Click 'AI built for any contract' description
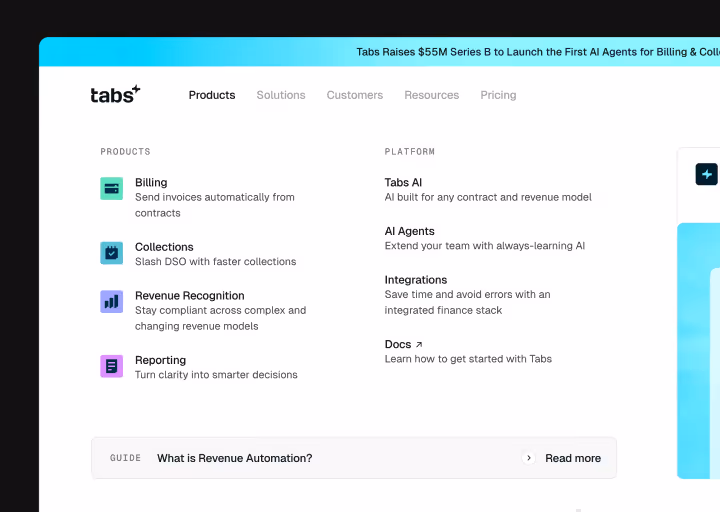The height and width of the screenshot is (512, 720). [x=488, y=197]
